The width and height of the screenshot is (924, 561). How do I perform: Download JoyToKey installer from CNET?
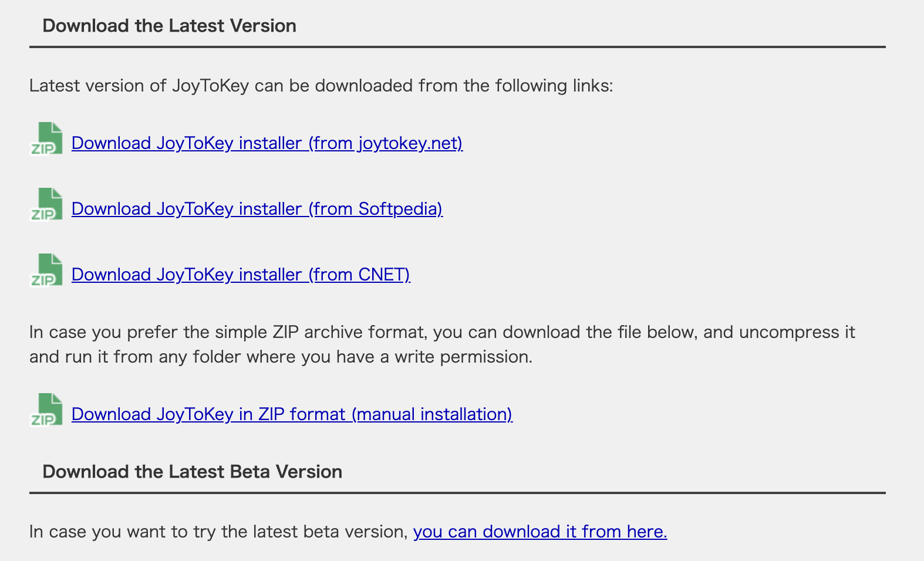tap(241, 275)
